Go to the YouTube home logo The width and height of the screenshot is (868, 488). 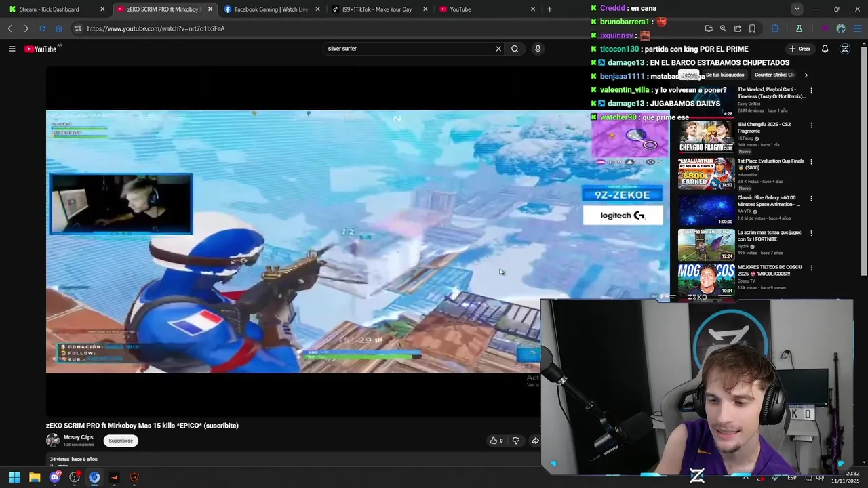pyautogui.click(x=41, y=49)
